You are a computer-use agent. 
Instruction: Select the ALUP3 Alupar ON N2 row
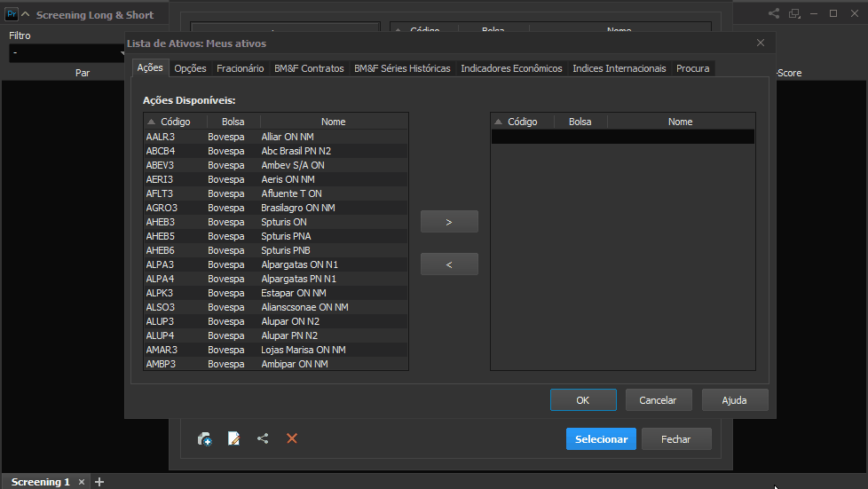pos(276,322)
